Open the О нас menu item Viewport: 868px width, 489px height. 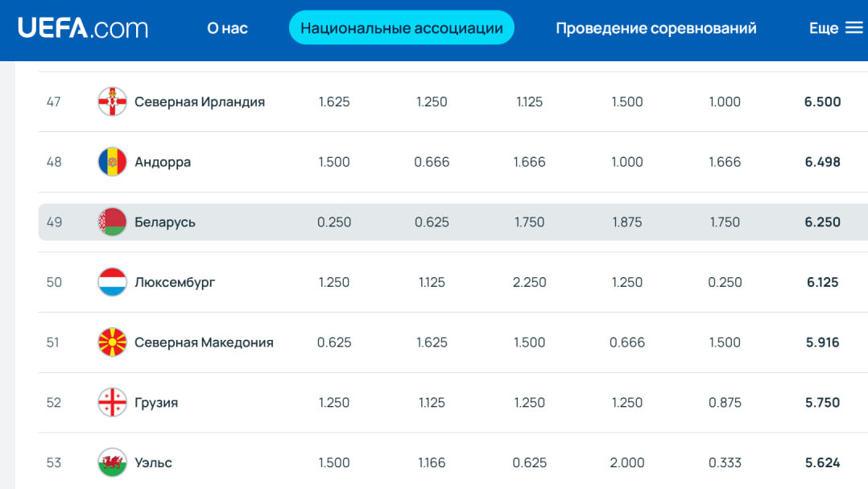(x=228, y=27)
